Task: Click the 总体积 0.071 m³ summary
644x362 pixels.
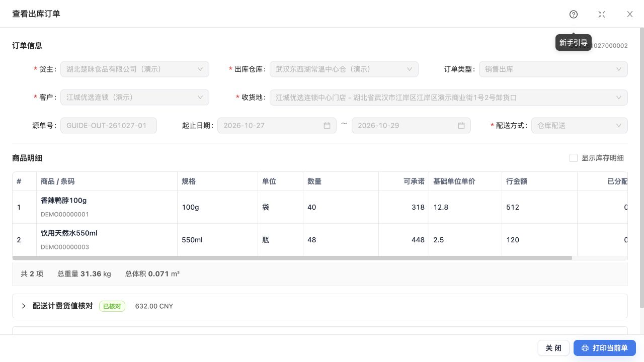Action: pyautogui.click(x=152, y=274)
